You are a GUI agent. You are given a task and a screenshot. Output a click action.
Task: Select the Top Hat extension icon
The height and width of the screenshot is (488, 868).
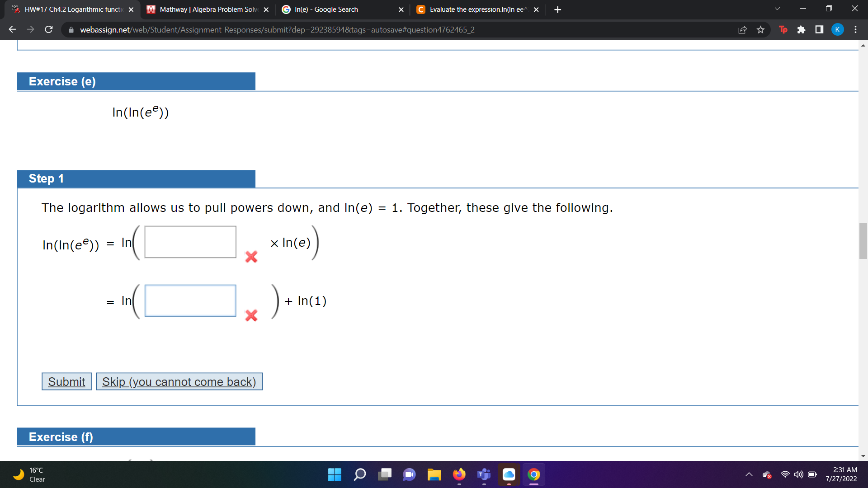(x=783, y=29)
